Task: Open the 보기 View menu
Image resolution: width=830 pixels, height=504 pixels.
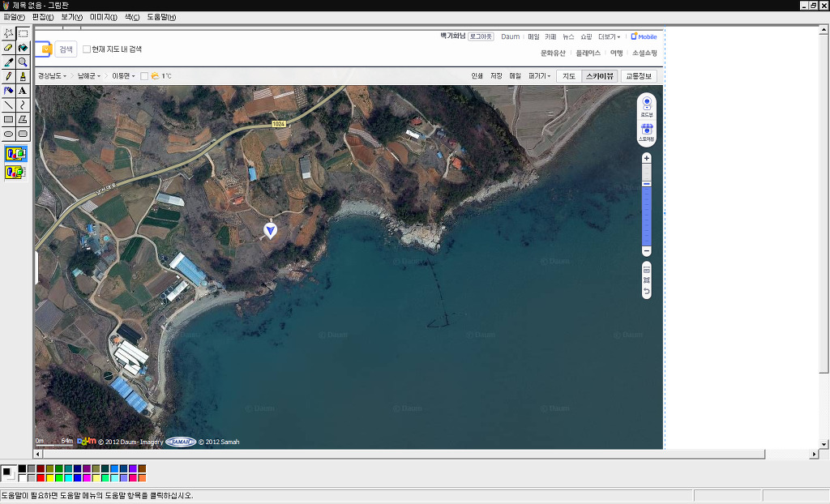Action: [x=72, y=17]
